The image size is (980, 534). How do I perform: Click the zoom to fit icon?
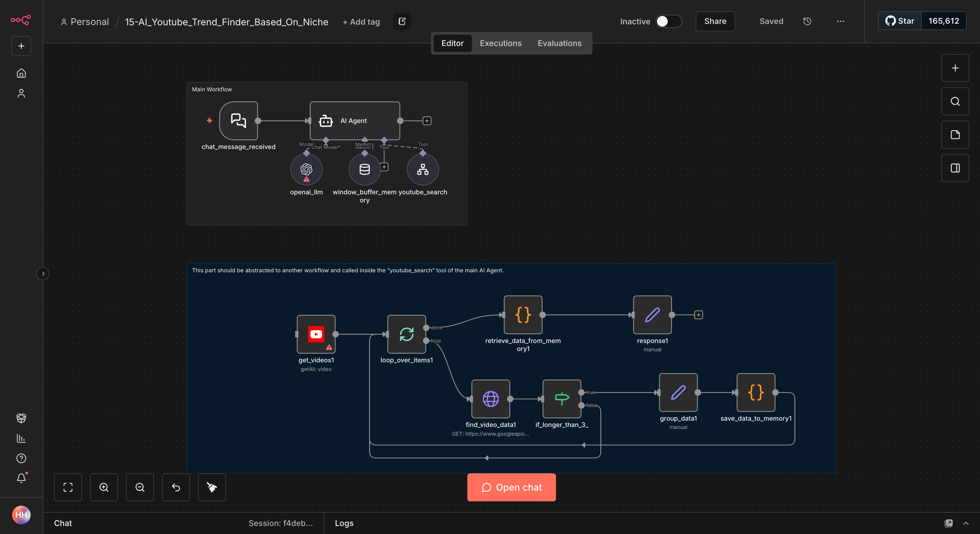click(x=68, y=487)
